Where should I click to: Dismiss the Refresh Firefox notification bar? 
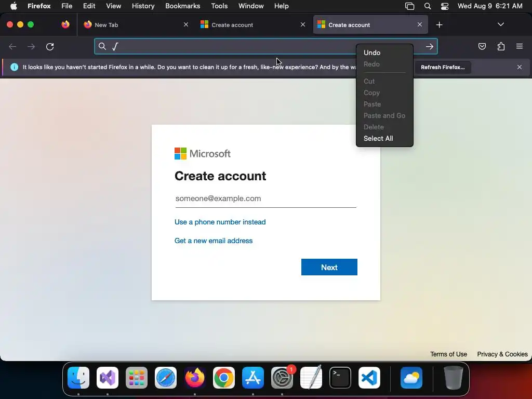click(x=520, y=67)
